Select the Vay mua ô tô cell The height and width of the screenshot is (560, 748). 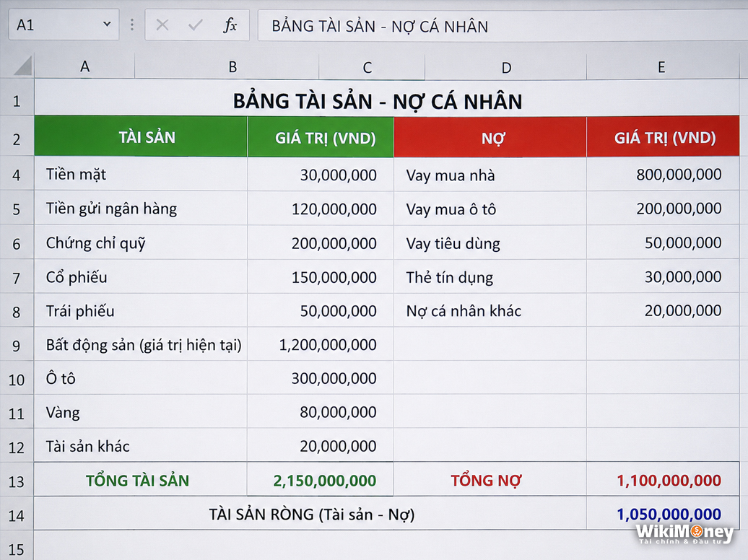(x=490, y=209)
